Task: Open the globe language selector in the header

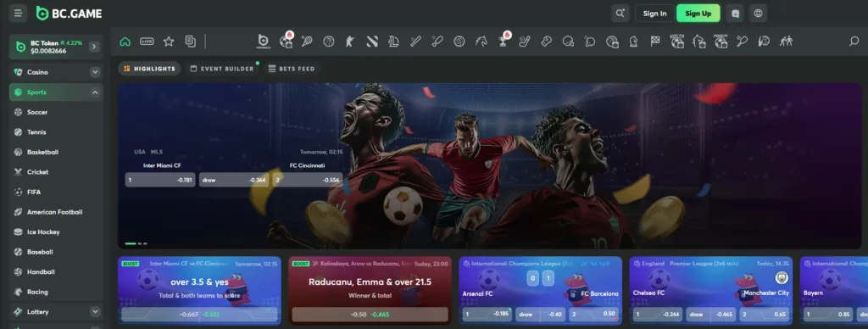Action: tap(759, 14)
